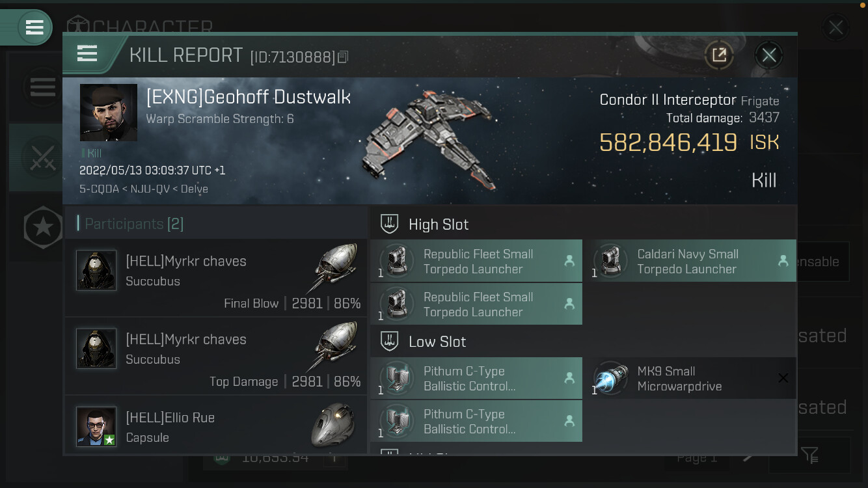The width and height of the screenshot is (868, 488).
Task: Open the star badge sidebar icon
Action: (43, 227)
